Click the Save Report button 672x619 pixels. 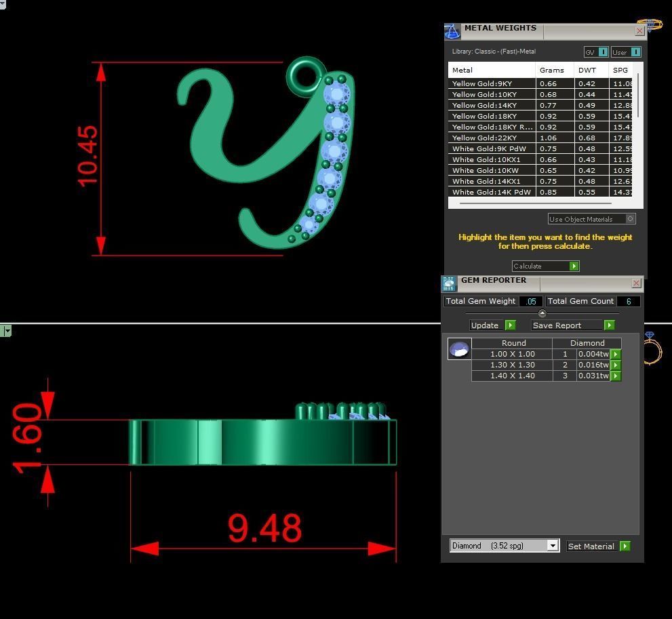coord(573,325)
